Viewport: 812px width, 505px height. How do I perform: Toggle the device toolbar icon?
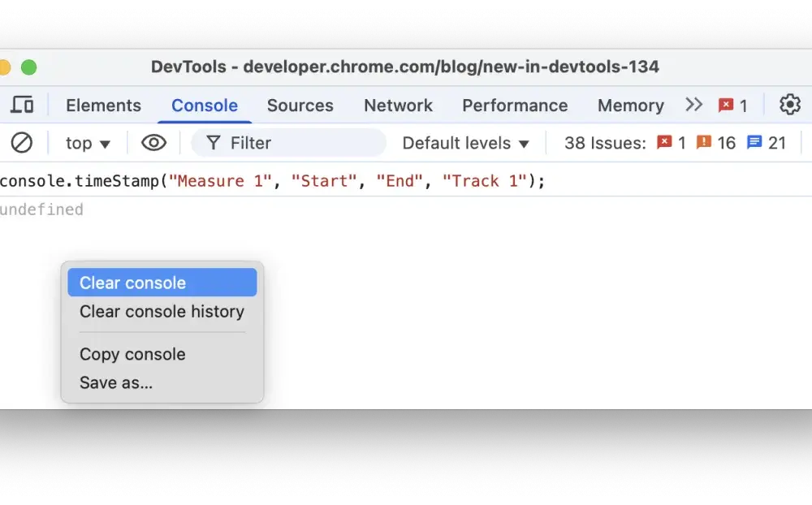22,106
